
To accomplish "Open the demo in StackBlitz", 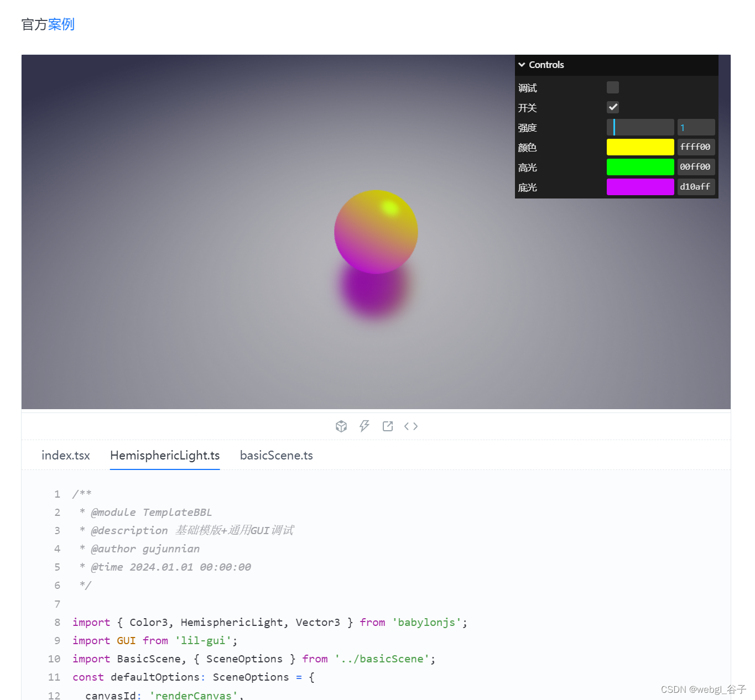I will pos(365,426).
